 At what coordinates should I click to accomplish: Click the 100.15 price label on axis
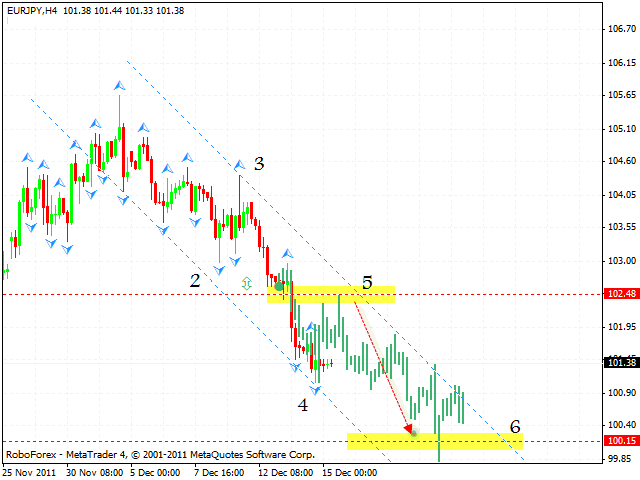[x=621, y=441]
